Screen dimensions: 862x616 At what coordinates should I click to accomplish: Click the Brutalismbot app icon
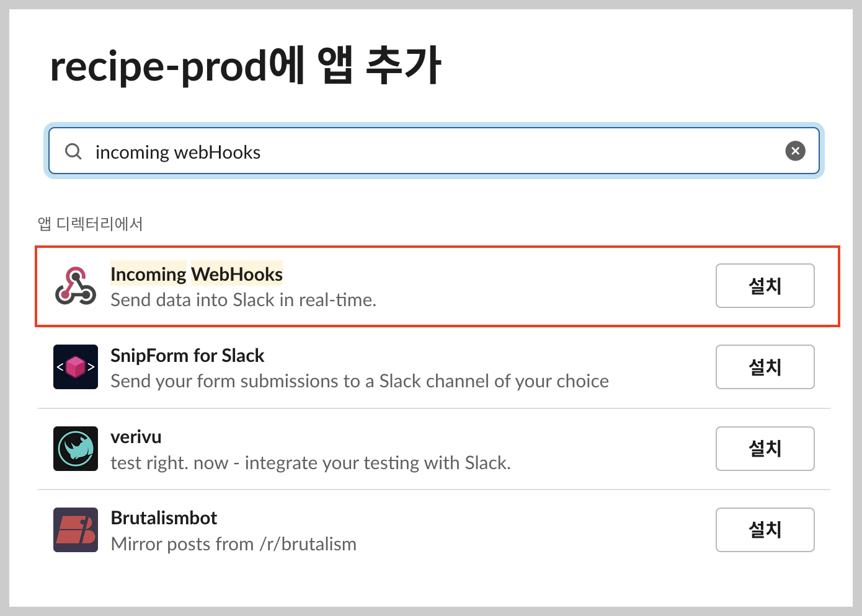[x=75, y=530]
